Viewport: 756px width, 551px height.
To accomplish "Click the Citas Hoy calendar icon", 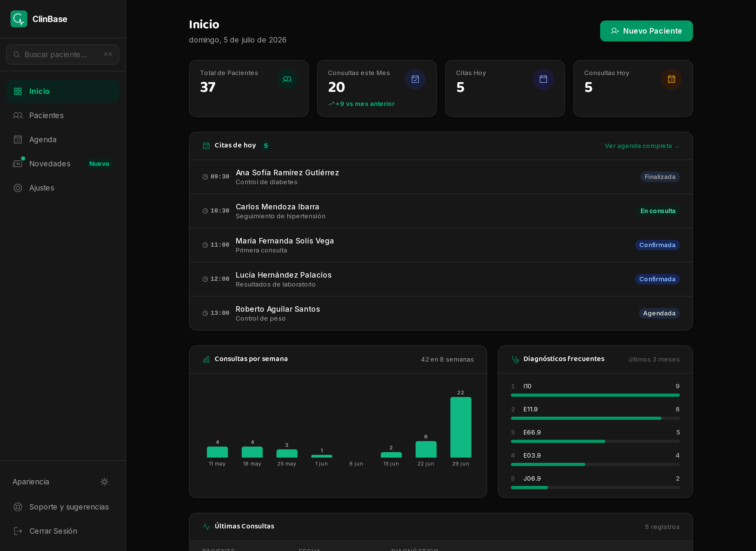I will pyautogui.click(x=543, y=80).
